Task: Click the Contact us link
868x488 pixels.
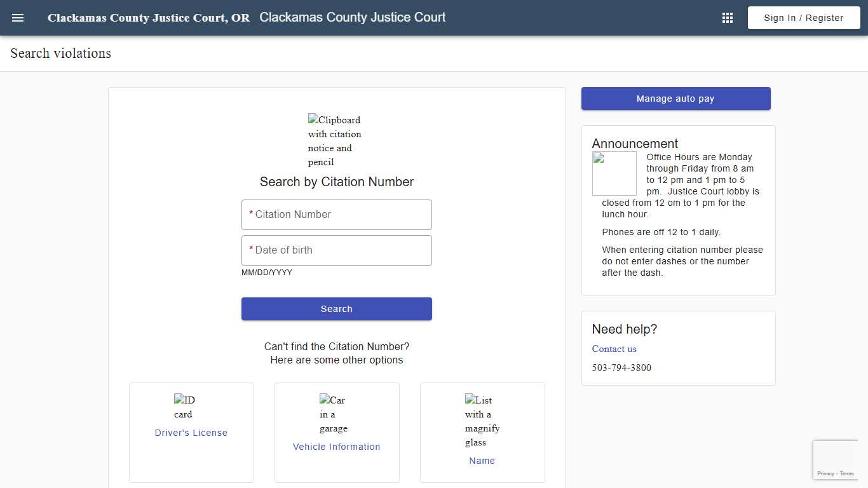Action: [613, 349]
